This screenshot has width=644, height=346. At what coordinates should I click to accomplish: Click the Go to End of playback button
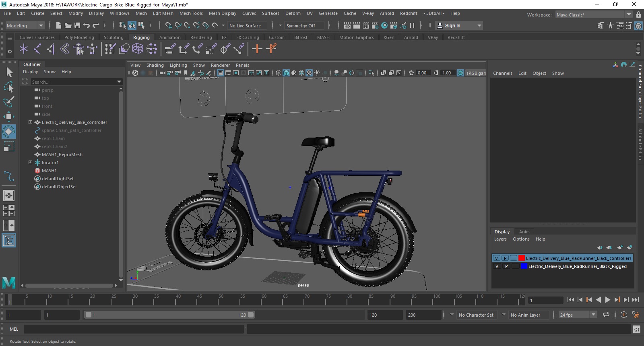point(636,300)
